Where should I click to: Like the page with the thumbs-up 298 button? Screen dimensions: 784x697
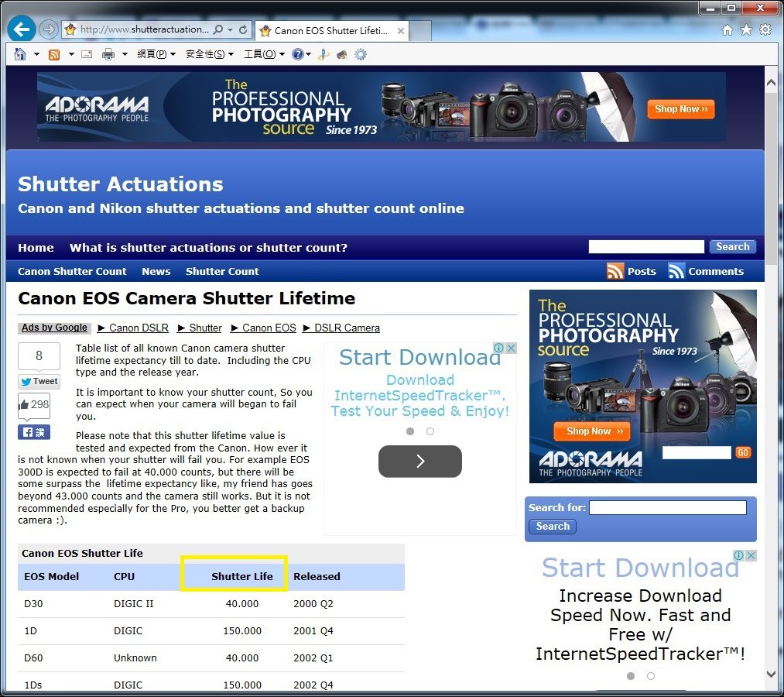click(34, 405)
